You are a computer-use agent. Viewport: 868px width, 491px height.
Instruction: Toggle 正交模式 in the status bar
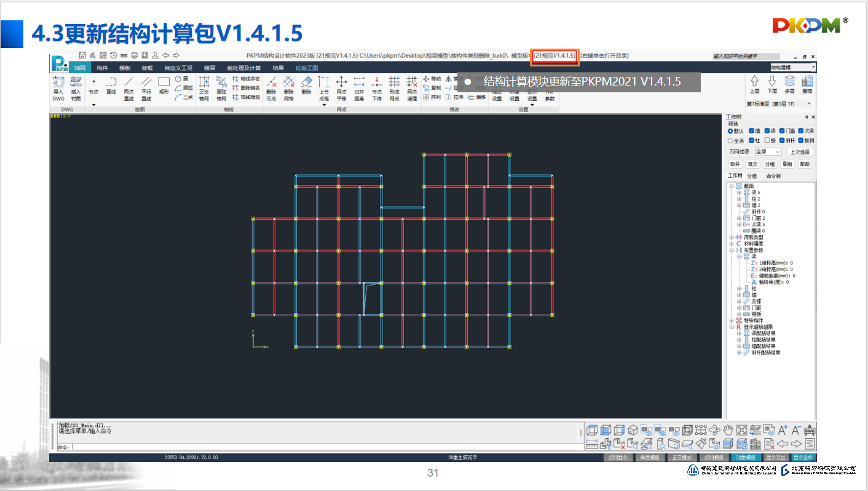tap(682, 458)
